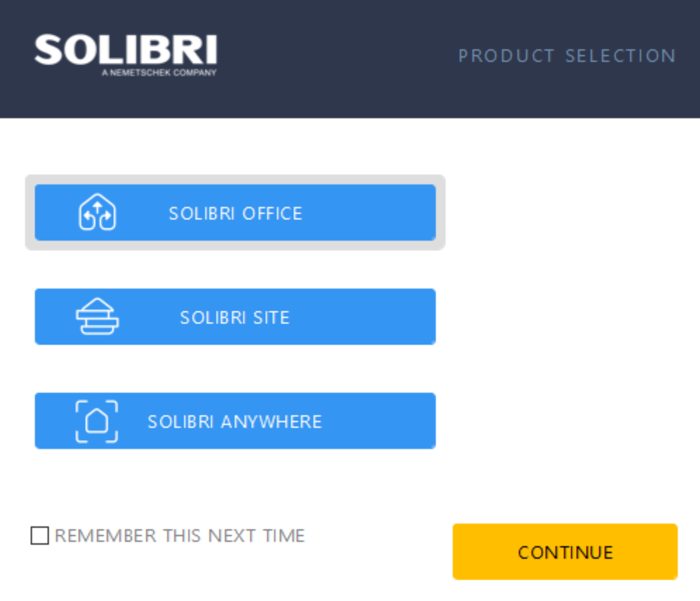Click the Solibri Site stacked layers icon
Viewport: 700px width, 601px height.
pyautogui.click(x=97, y=316)
